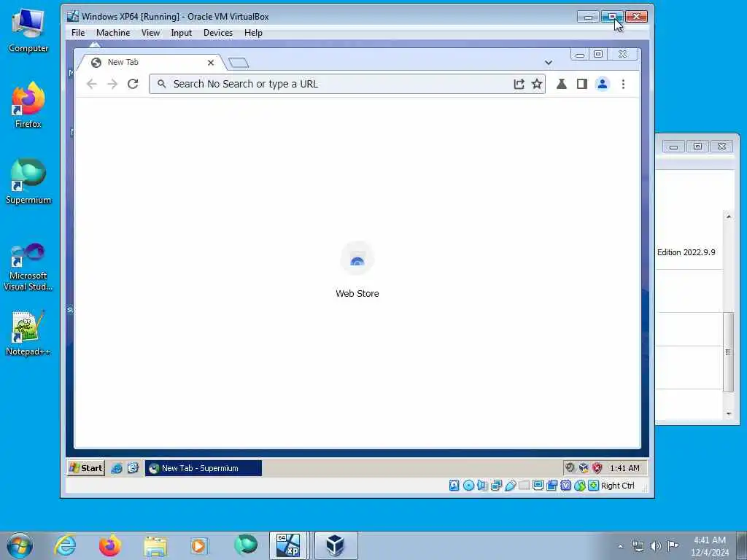Click the host network tray icon

click(638, 546)
